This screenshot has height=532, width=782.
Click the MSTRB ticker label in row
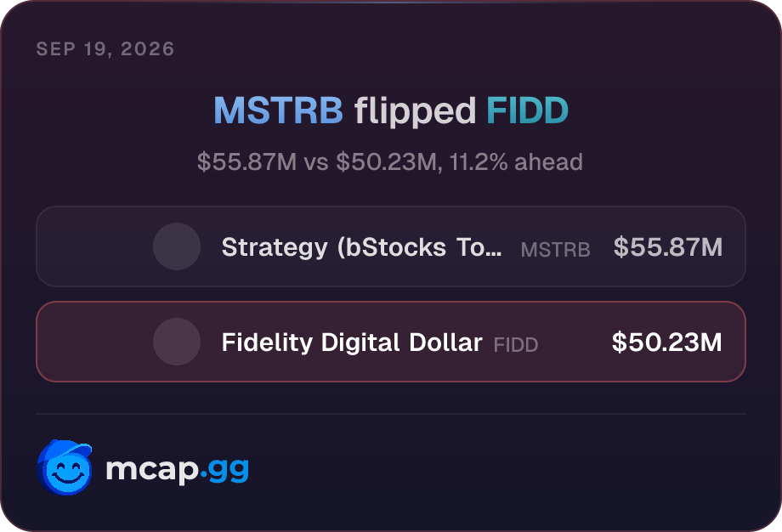[555, 249]
